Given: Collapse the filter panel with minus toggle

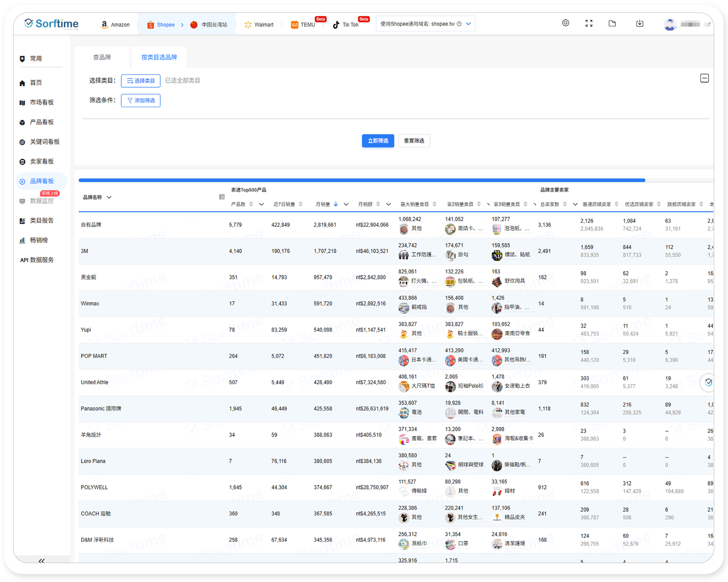Looking at the screenshot, I should [x=705, y=79].
